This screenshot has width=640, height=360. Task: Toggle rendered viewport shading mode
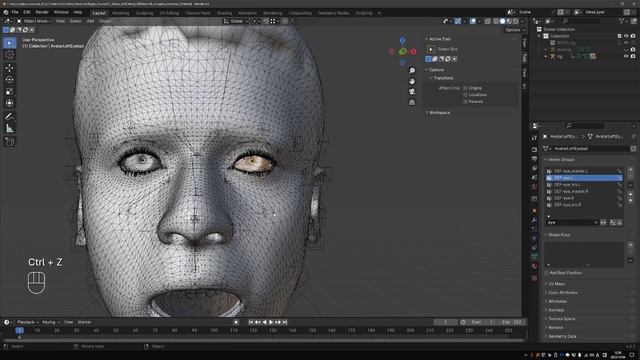click(x=516, y=21)
